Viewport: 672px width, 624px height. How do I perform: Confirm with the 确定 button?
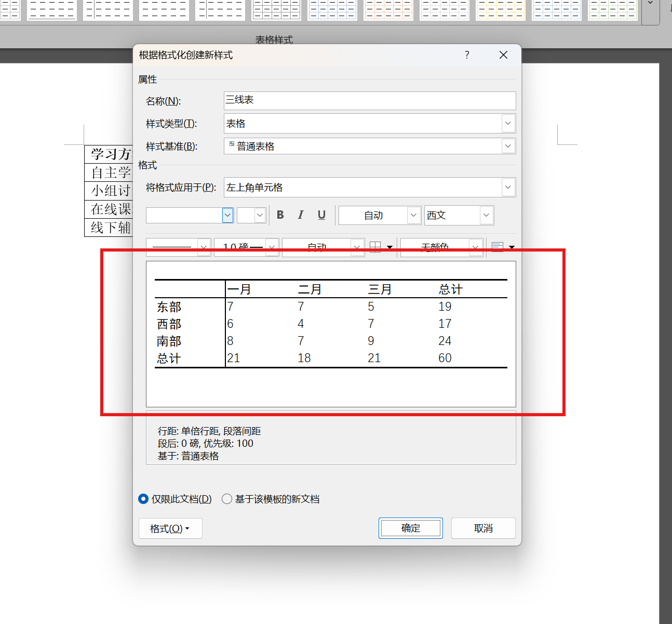(x=411, y=528)
